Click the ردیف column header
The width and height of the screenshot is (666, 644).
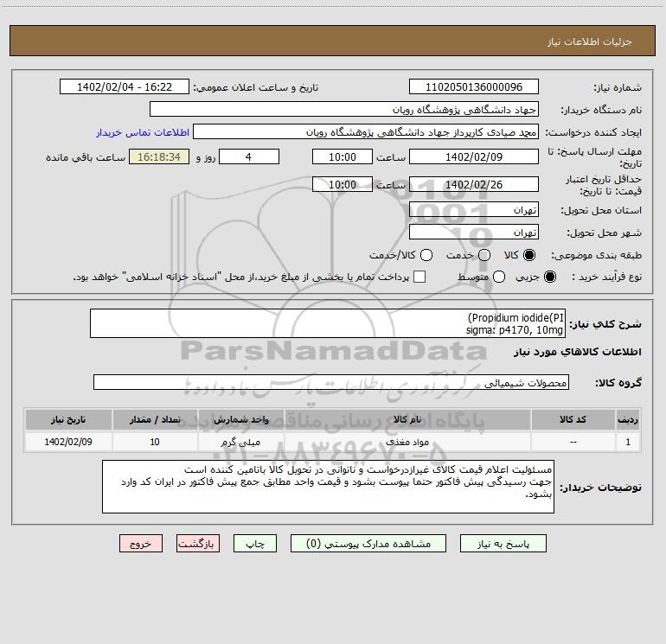pyautogui.click(x=628, y=419)
